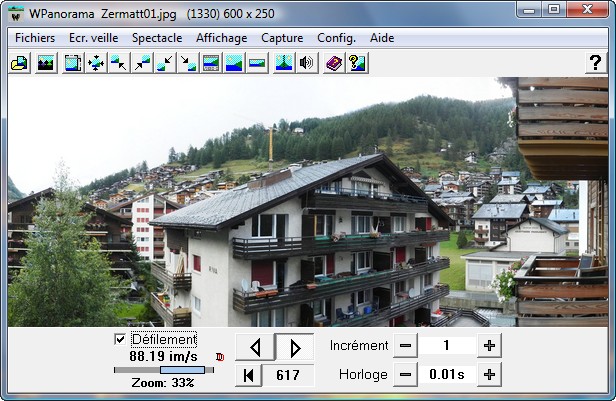Open the Config. menu

336,38
